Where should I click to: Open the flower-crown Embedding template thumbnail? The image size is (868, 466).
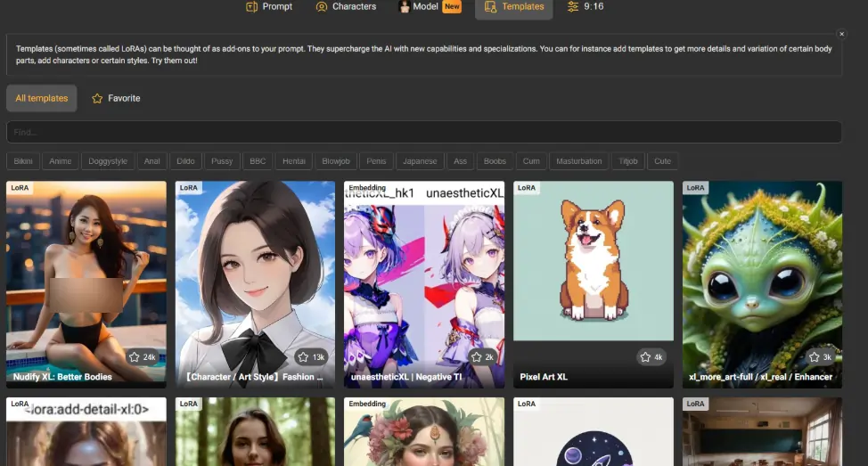point(424,431)
